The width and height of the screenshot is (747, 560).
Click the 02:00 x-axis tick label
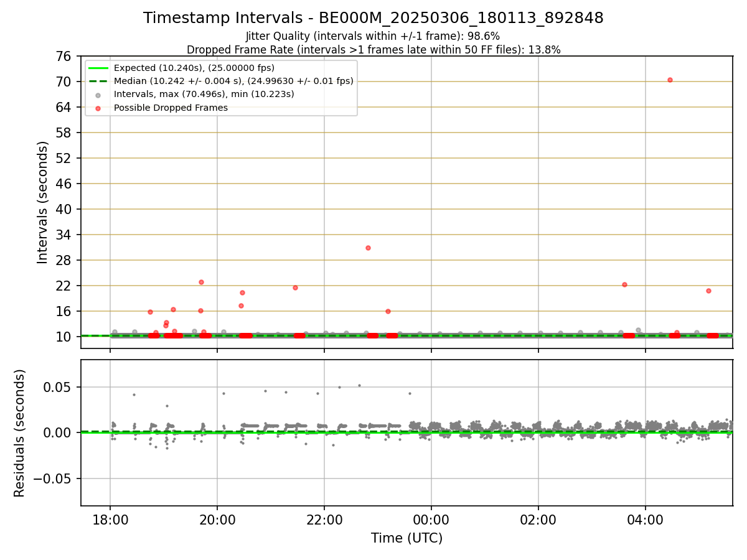[538, 519]
